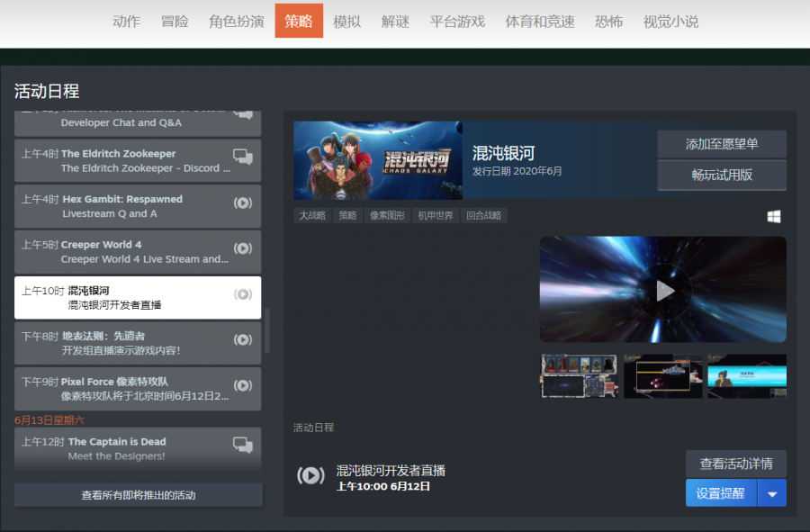The width and height of the screenshot is (810, 532).
Task: Select the 动作 genre tab
Action: 127,22
